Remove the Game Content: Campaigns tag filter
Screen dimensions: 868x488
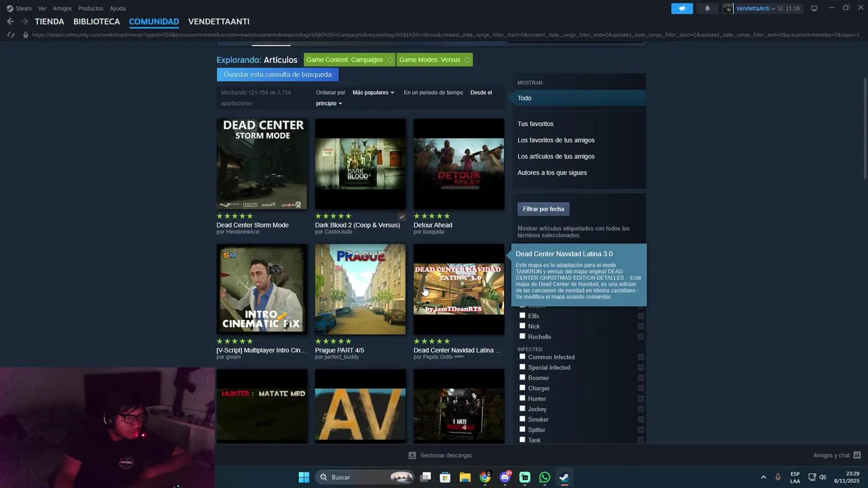coord(389,60)
